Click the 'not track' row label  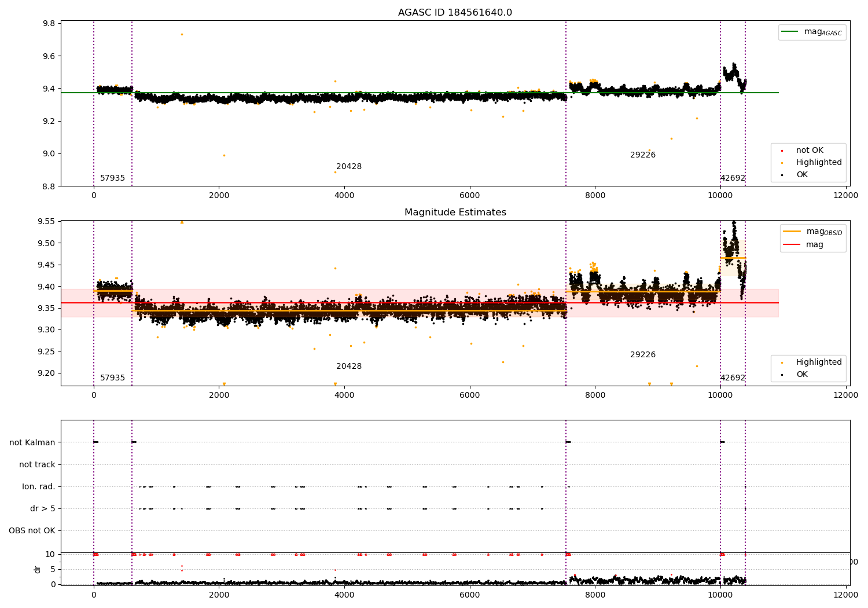pyautogui.click(x=37, y=465)
